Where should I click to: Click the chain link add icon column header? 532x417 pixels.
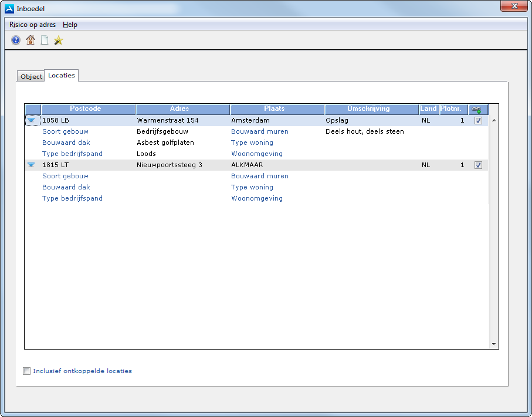477,109
